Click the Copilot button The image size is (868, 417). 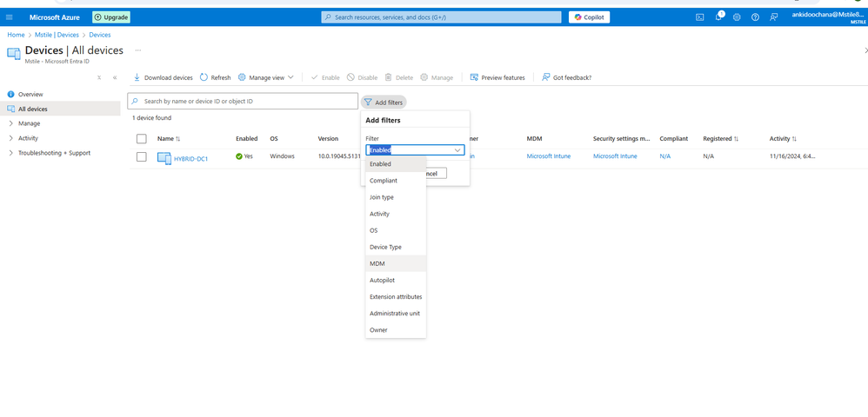pyautogui.click(x=589, y=17)
